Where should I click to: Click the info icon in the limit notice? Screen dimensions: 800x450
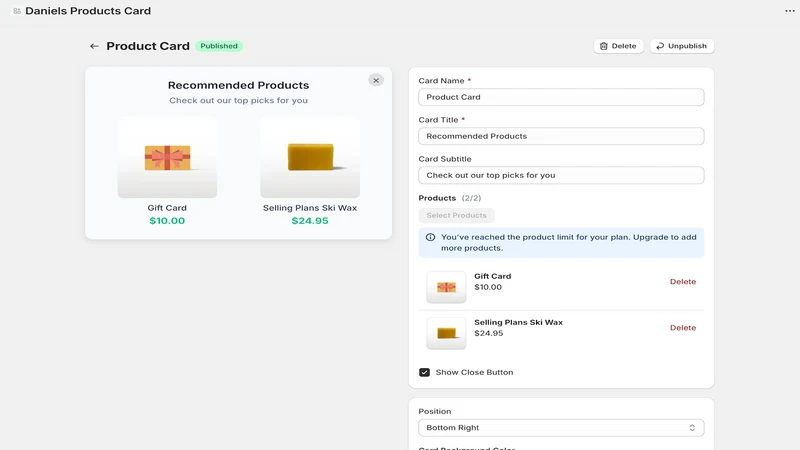pos(431,237)
